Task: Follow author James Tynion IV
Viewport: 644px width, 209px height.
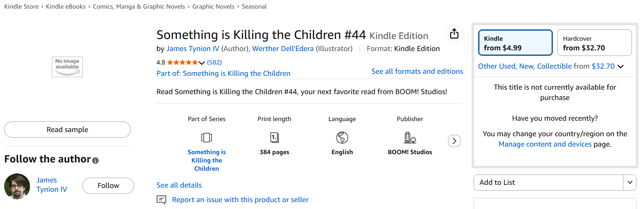Action: pos(108,186)
